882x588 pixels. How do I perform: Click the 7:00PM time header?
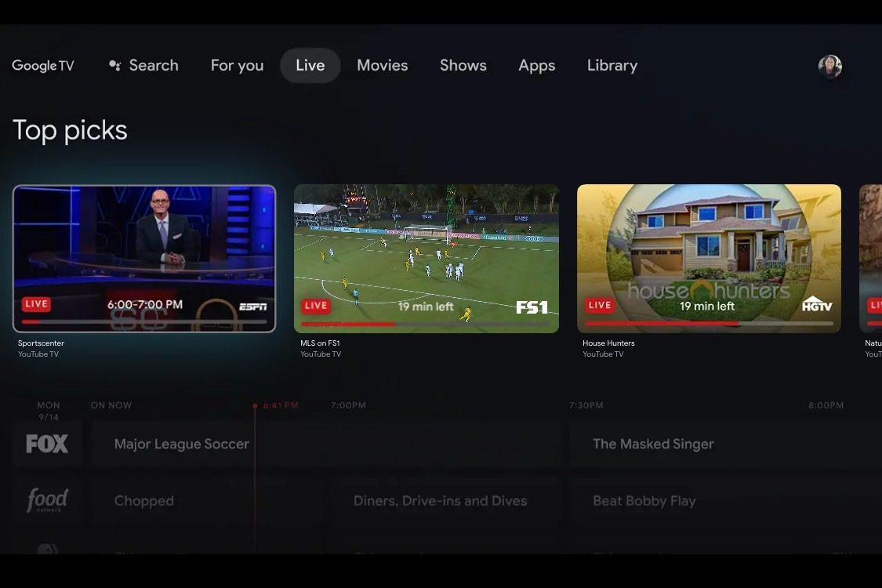[x=348, y=405]
